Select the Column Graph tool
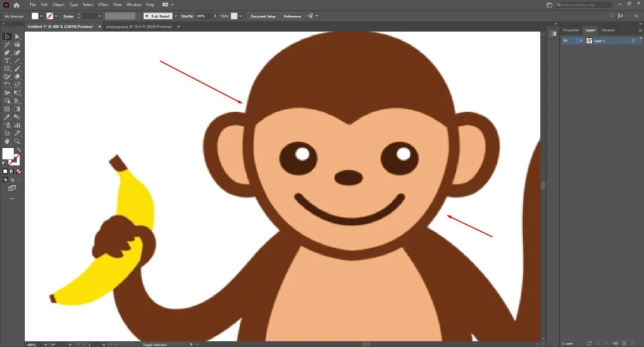 pos(17,125)
